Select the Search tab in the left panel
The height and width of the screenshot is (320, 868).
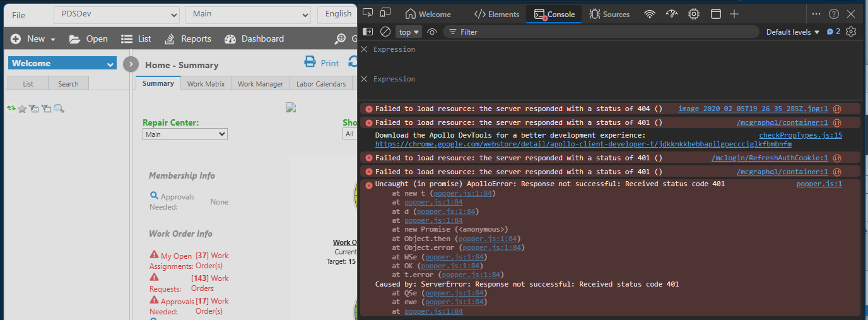click(68, 83)
